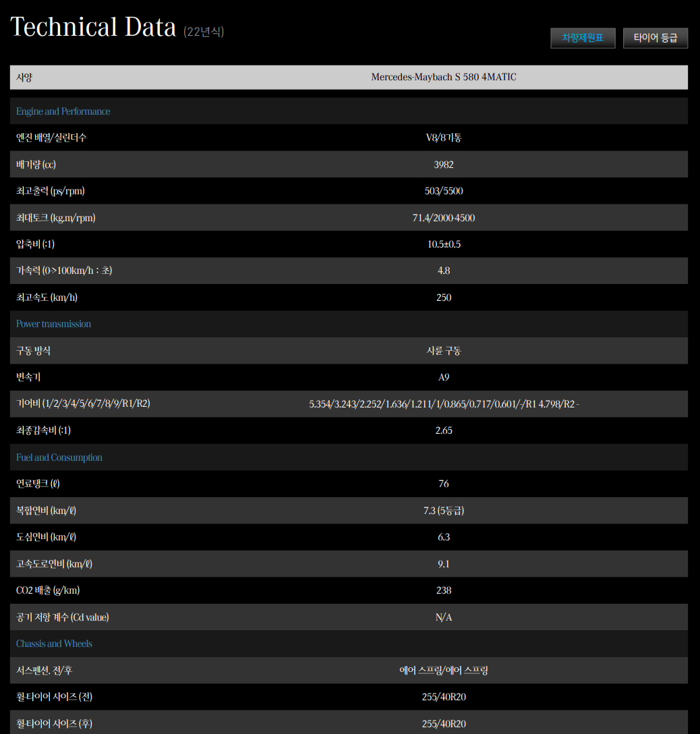Click the 238 CO2 value
The height and width of the screenshot is (734, 700).
444,590
